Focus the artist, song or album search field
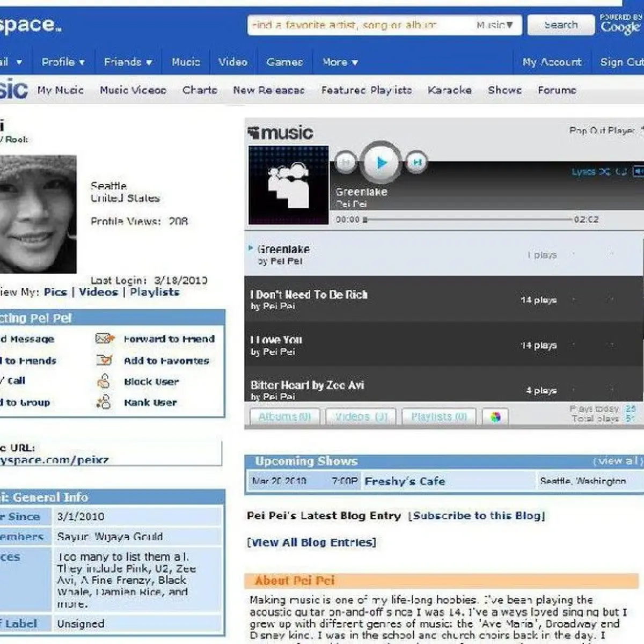Screen dimensions: 644x644 [357, 25]
